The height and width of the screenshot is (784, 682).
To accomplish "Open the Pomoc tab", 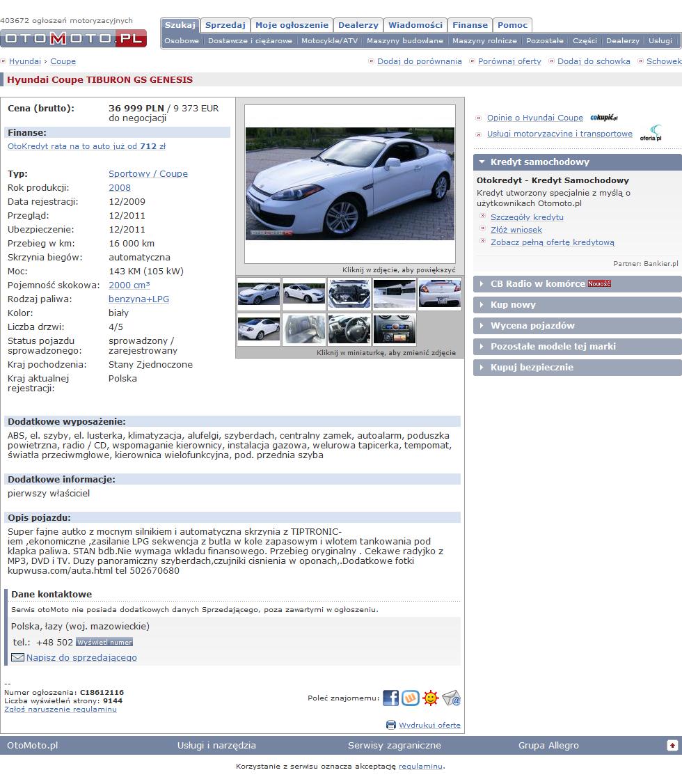I will tap(512, 25).
